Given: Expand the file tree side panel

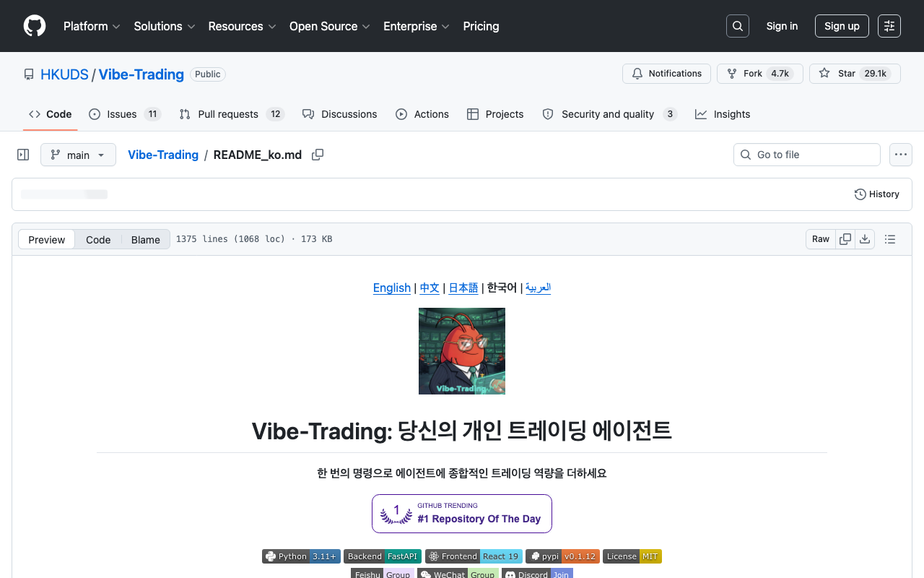Looking at the screenshot, I should (23, 155).
